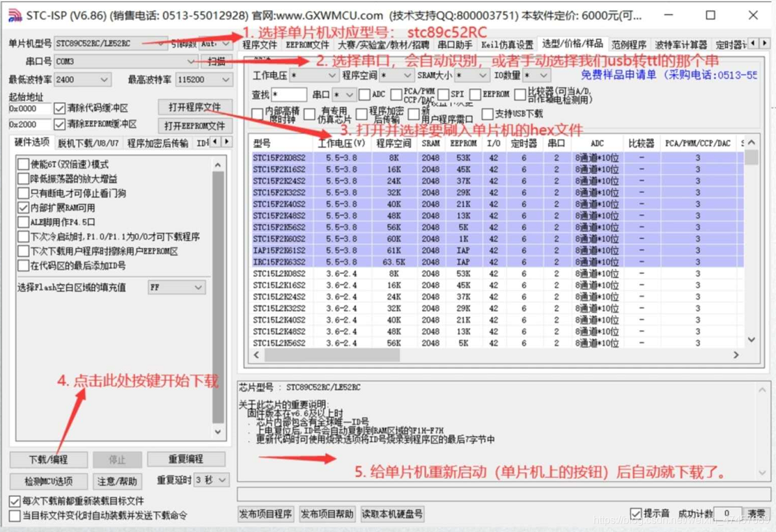The width and height of the screenshot is (776, 532).
Task: Enable add ID at end of code area
Action: tap(23, 266)
